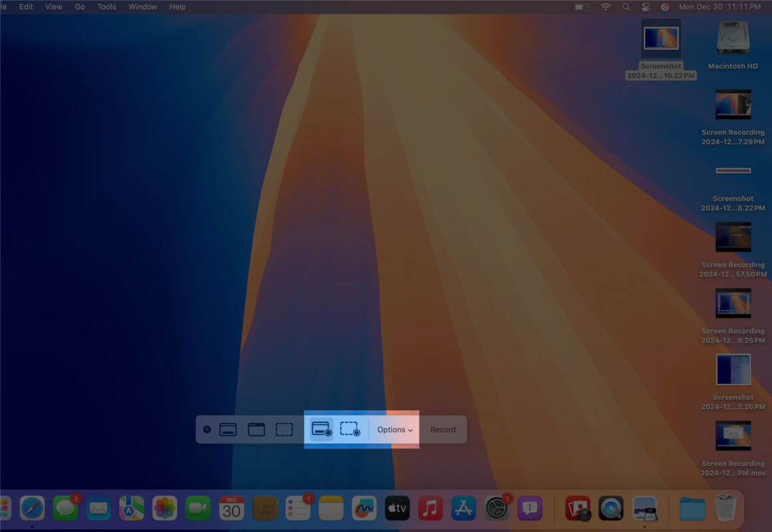The width and height of the screenshot is (772, 532).
Task: Select the Capture Selected Window tool
Action: [256, 430]
